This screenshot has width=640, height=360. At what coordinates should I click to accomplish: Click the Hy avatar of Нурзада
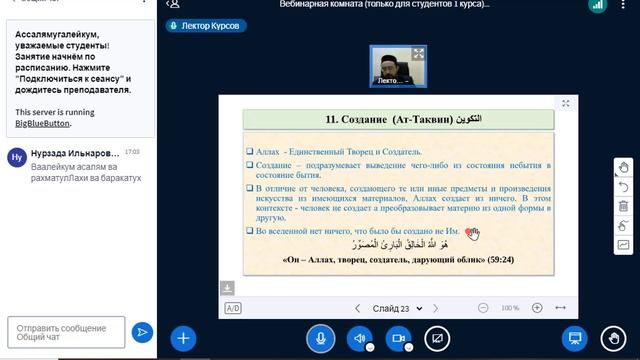pos(17,158)
